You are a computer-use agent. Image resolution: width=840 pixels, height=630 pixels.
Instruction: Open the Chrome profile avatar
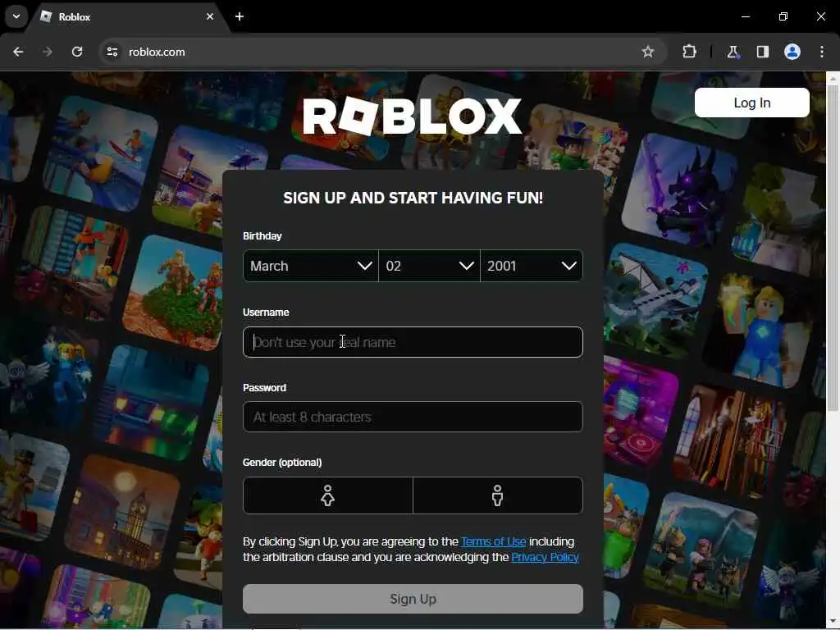(792, 52)
